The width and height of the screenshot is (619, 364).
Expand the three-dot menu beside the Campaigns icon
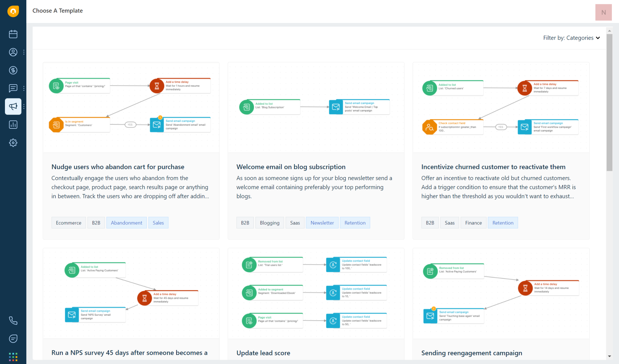pos(24,106)
